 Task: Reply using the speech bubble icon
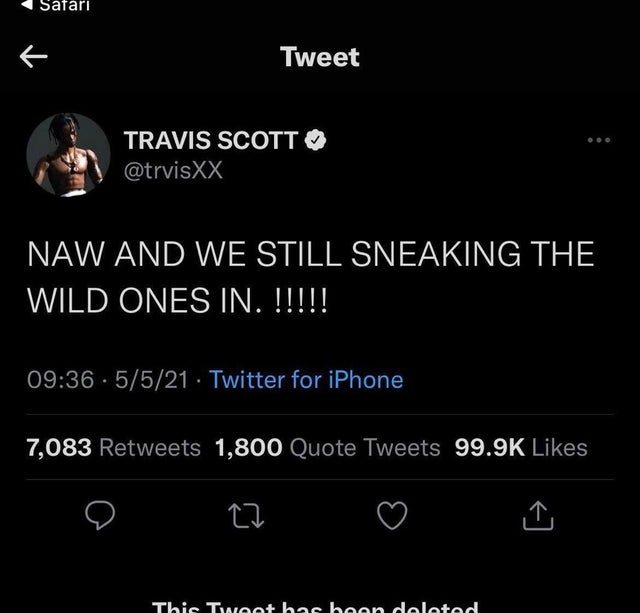pos(100,515)
